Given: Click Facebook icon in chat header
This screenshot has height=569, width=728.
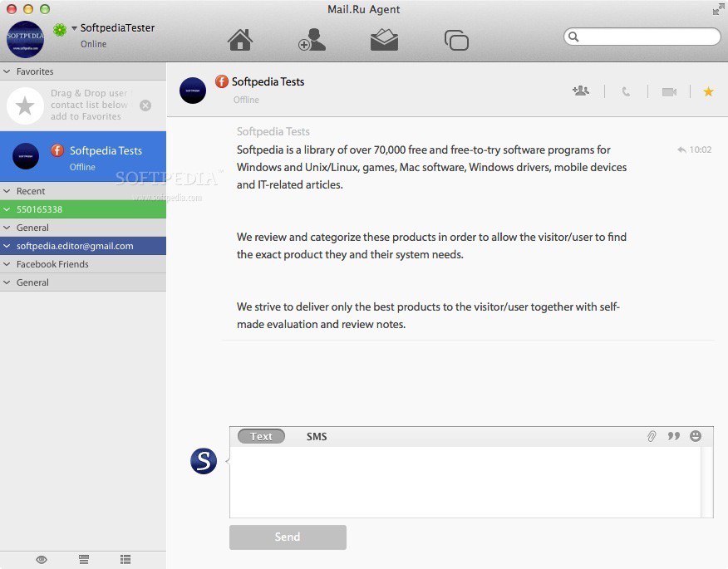Looking at the screenshot, I should (x=221, y=81).
